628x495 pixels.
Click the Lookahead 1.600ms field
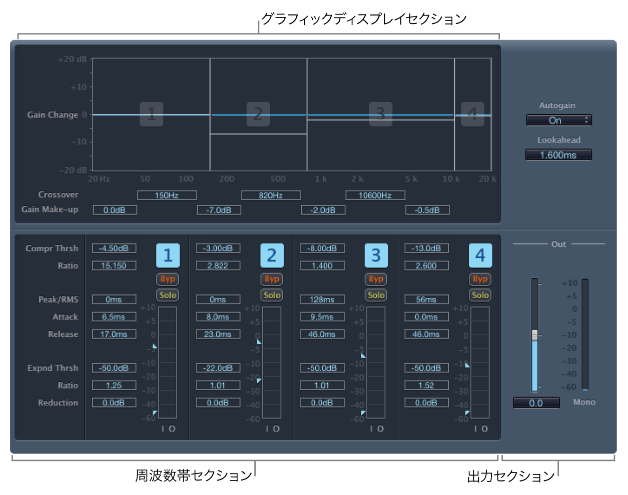558,155
